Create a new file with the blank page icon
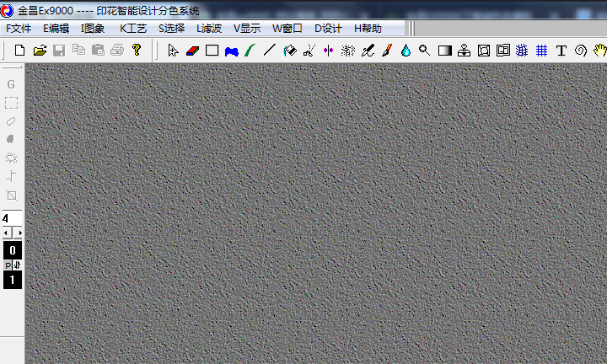This screenshot has height=364, width=607. [19, 51]
